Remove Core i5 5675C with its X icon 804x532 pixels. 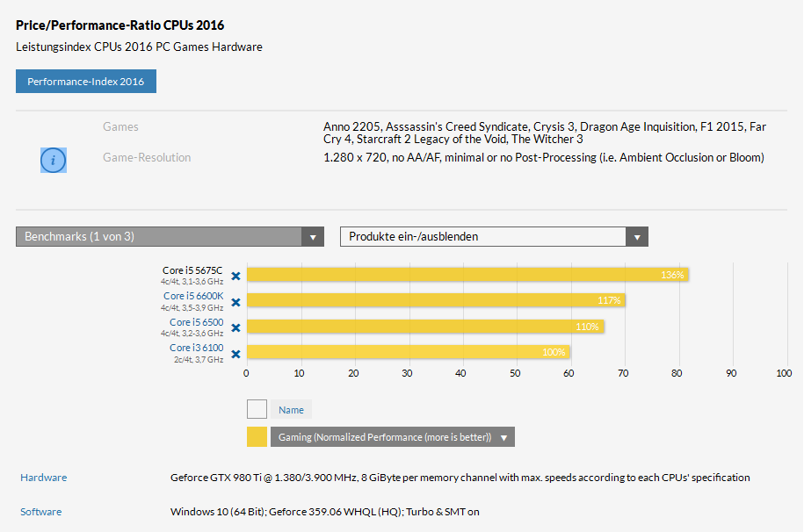235,277
